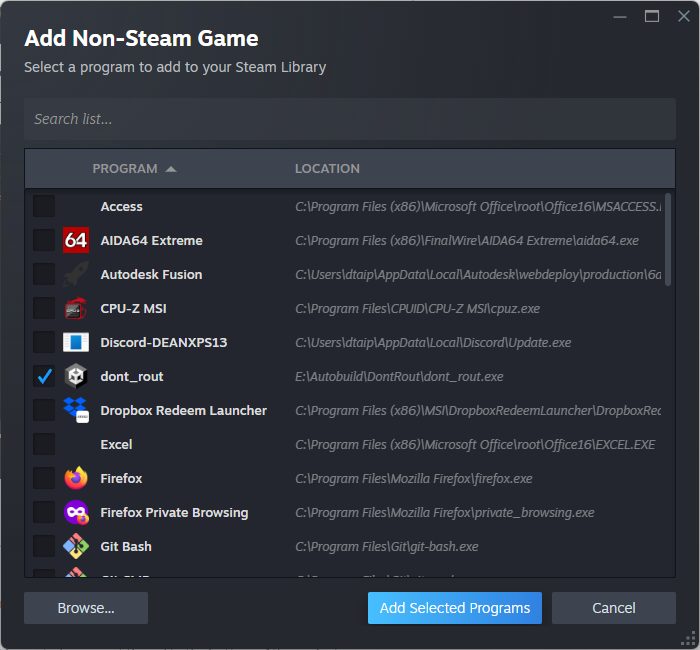Check the Access program checkbox
This screenshot has height=650, width=700.
[x=44, y=206]
